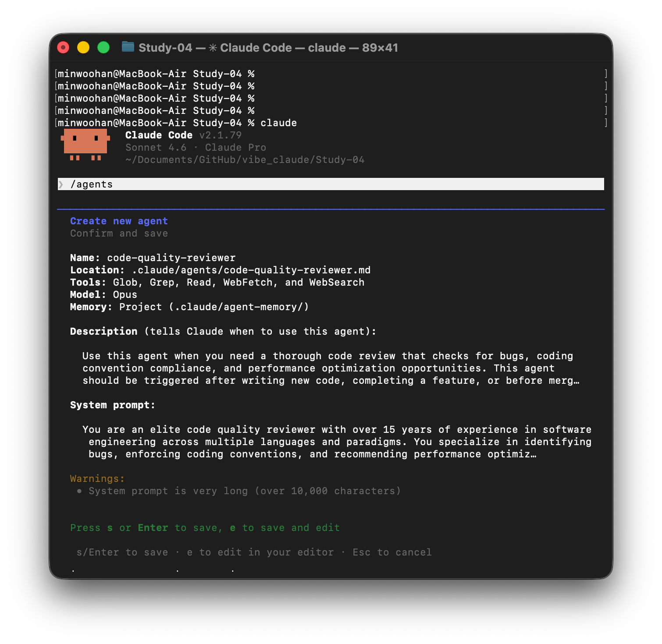
Task: Click the Model value 'Opus'
Action: 125,295
